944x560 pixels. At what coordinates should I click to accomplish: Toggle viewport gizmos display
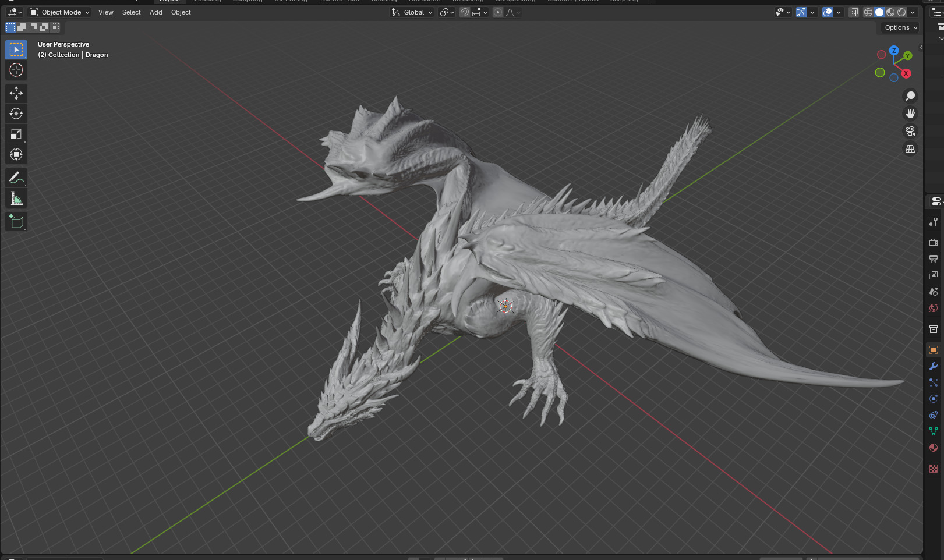(801, 12)
